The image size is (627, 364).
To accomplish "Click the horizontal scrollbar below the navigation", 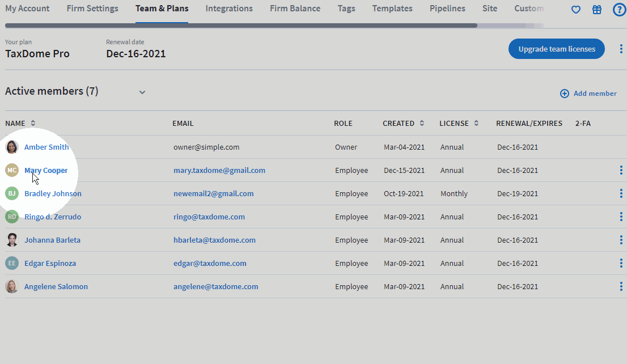I will click(238, 24).
